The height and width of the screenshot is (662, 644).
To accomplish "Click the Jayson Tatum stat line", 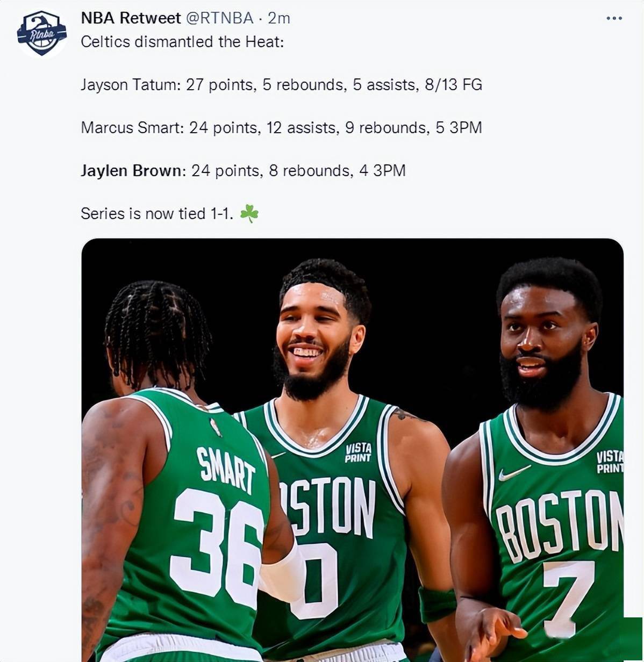I will point(281,84).
